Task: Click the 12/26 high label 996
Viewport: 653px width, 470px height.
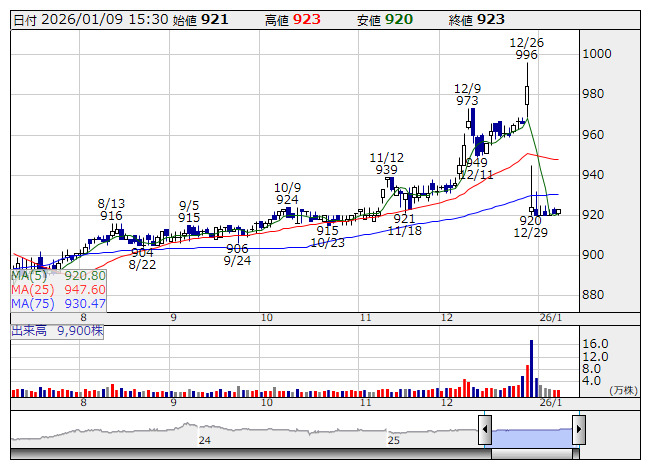Action: 527,55
